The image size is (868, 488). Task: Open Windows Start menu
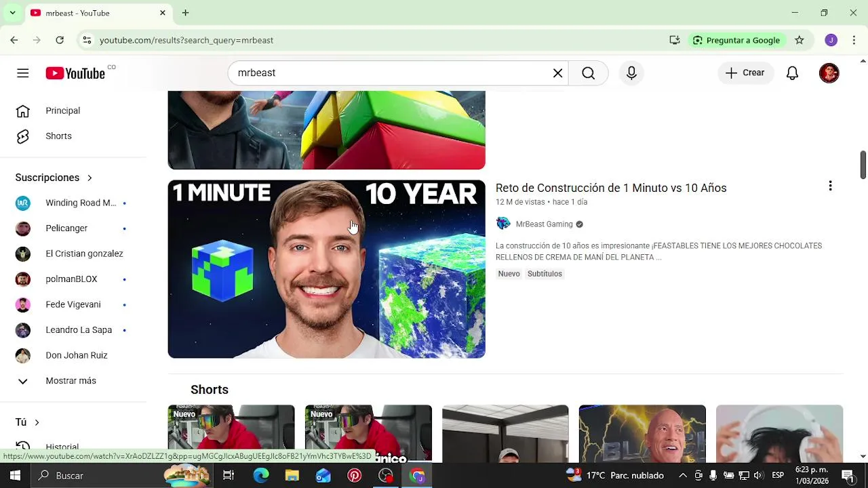15,476
